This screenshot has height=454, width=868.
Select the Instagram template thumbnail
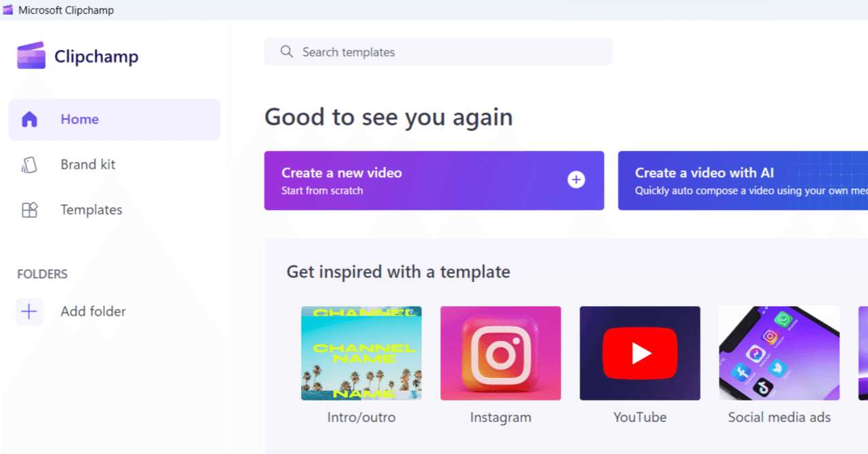click(500, 353)
